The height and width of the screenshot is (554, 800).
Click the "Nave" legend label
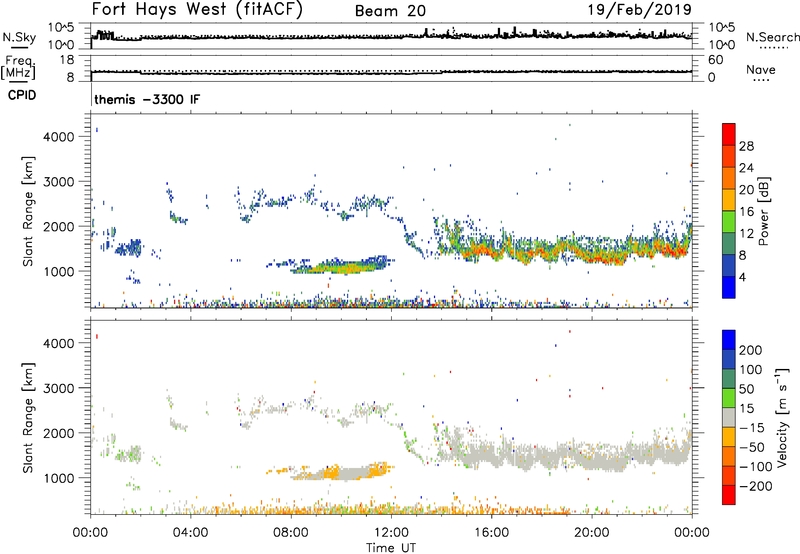(x=761, y=69)
